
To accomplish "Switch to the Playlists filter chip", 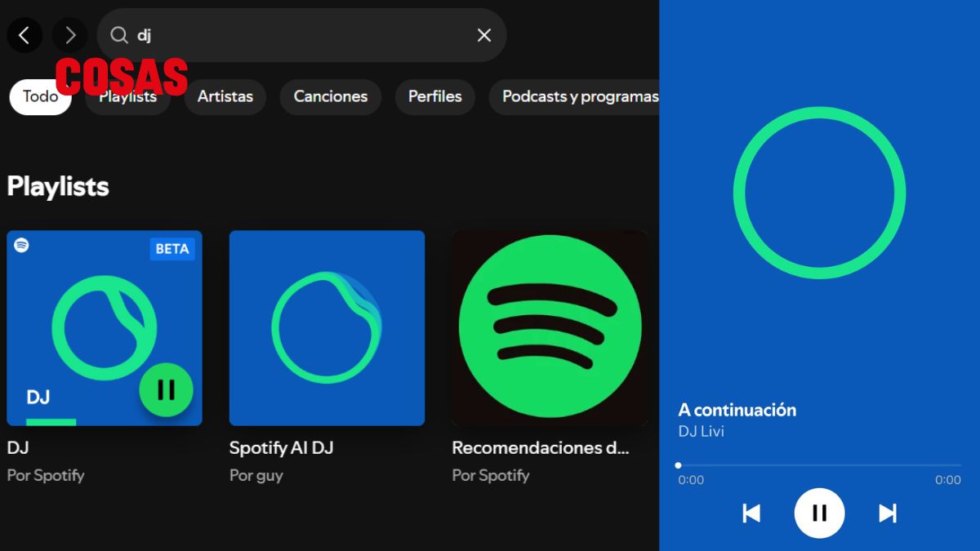I will tap(127, 96).
